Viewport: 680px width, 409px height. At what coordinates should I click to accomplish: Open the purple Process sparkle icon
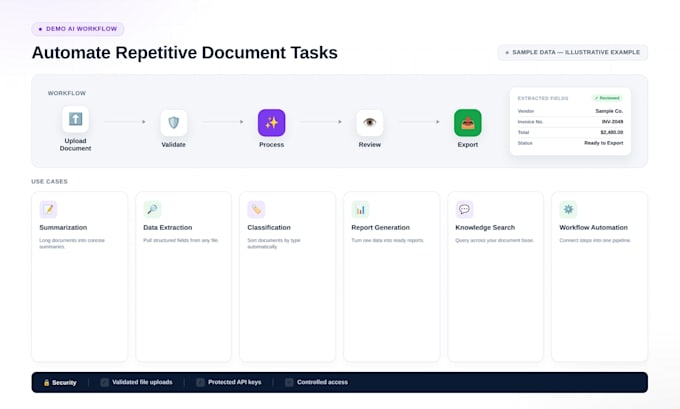[x=271, y=123]
